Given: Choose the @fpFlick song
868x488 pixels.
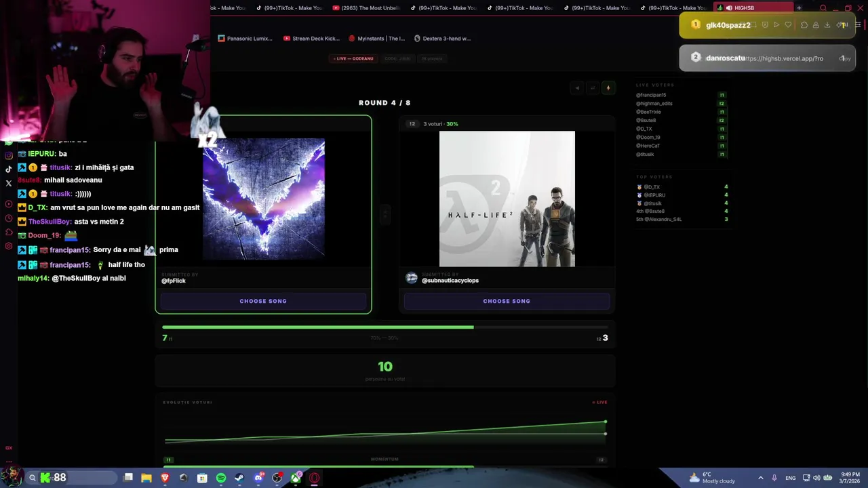Looking at the screenshot, I should 263,301.
